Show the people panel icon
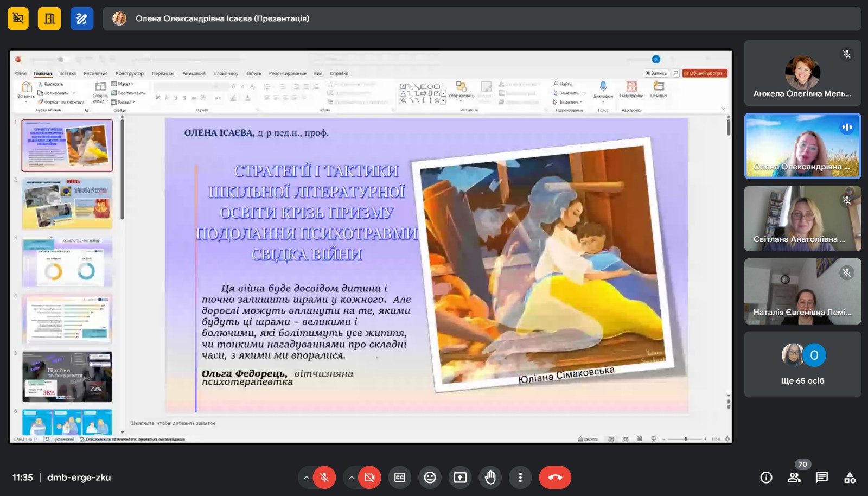868x496 pixels. click(794, 478)
